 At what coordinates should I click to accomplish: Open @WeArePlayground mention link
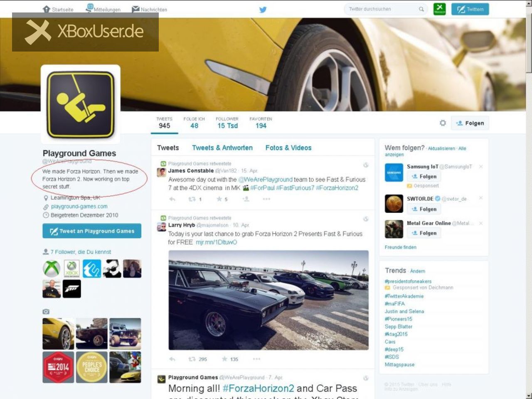265,180
